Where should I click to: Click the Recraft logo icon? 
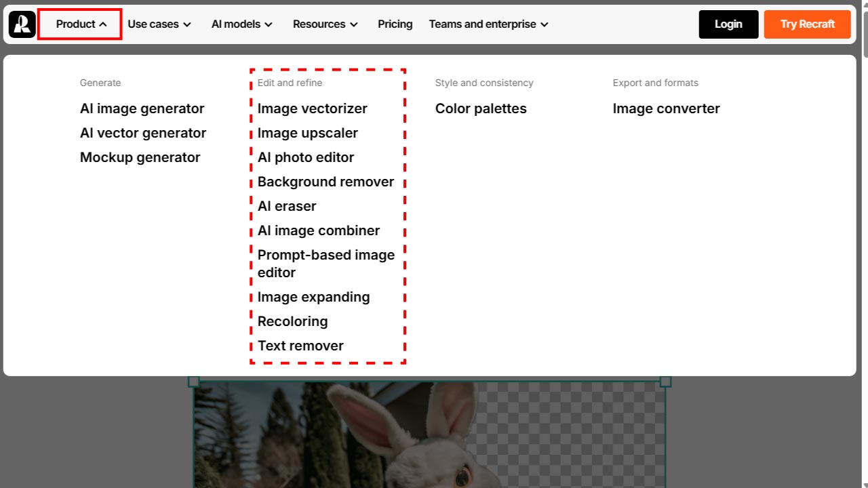point(22,24)
